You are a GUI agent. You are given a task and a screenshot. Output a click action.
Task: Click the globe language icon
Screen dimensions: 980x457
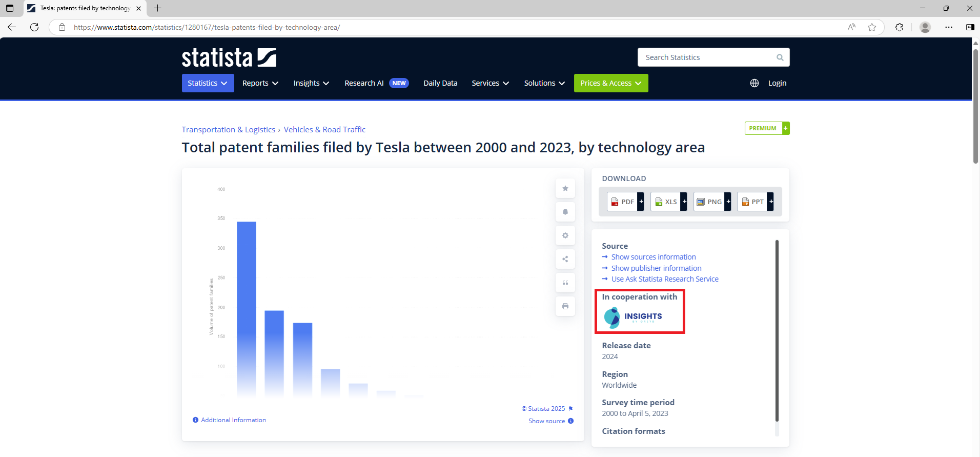[x=754, y=83]
